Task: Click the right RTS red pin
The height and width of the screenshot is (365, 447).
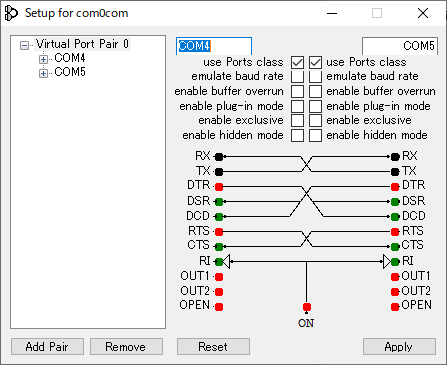Action: click(x=395, y=232)
